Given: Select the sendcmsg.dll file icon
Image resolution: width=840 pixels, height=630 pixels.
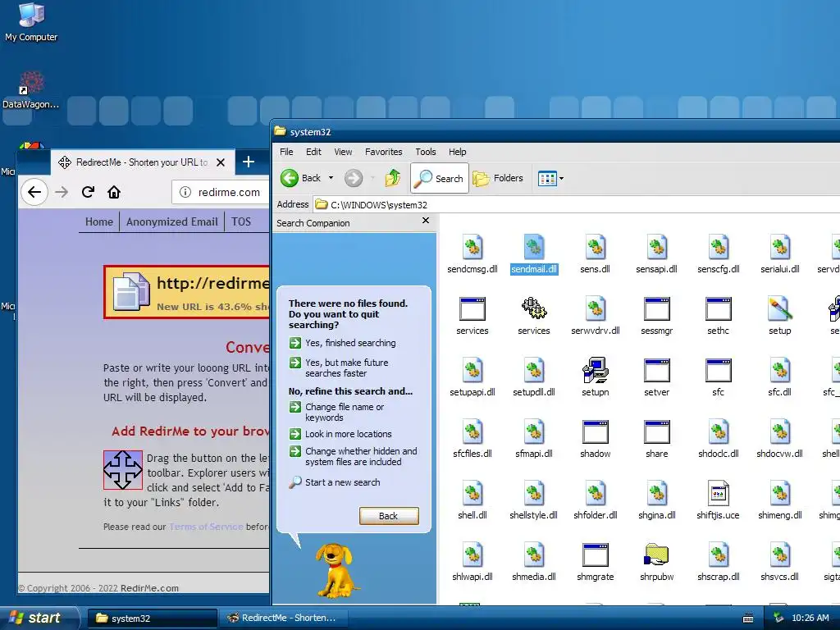Looking at the screenshot, I should (472, 247).
